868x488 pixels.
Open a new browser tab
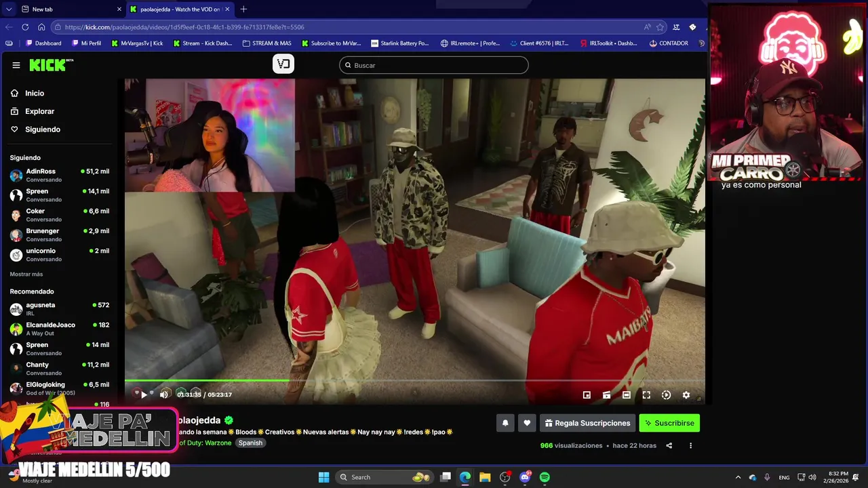[243, 9]
